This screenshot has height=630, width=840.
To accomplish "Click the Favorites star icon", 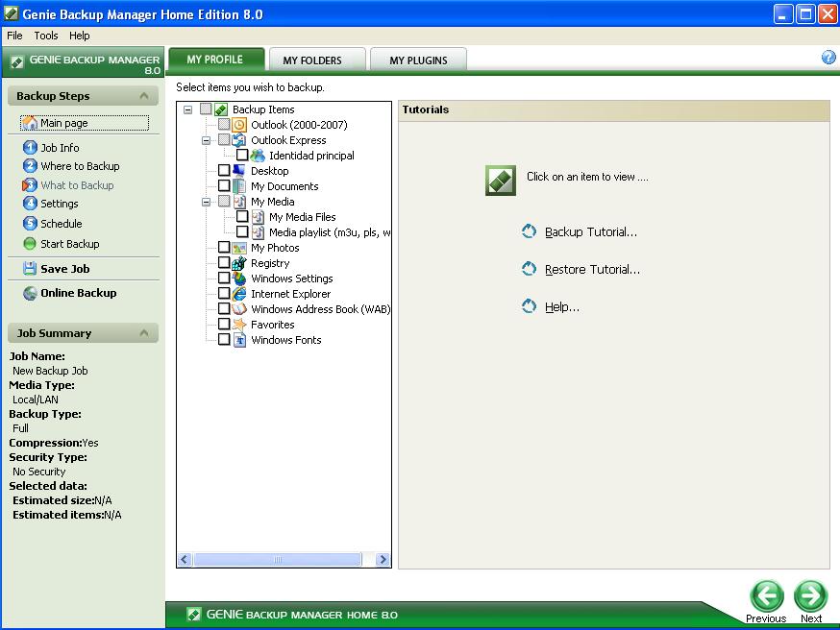I will click(239, 325).
